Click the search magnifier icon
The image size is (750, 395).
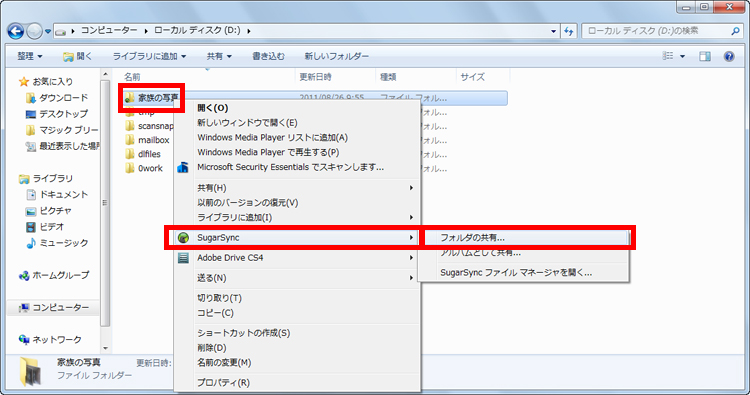[x=736, y=31]
